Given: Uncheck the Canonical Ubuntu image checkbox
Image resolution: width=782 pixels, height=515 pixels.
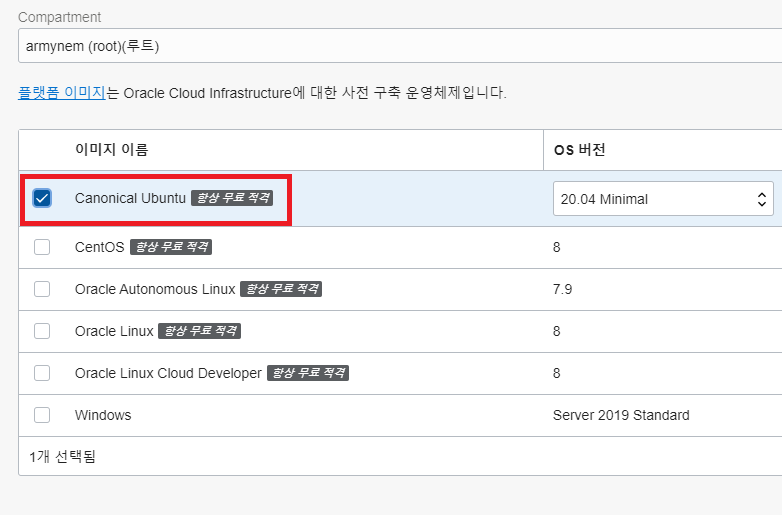Looking at the screenshot, I should [42, 198].
